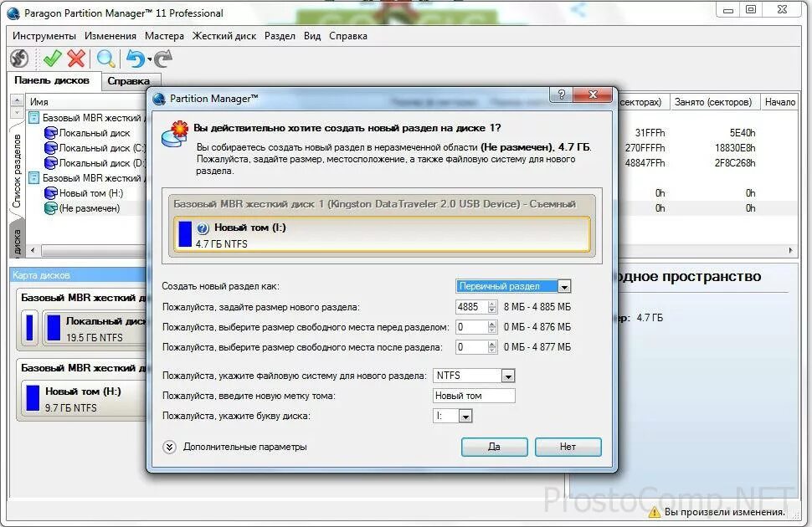Open the Изменения menu
Screen dimensions: 812x527
110,36
